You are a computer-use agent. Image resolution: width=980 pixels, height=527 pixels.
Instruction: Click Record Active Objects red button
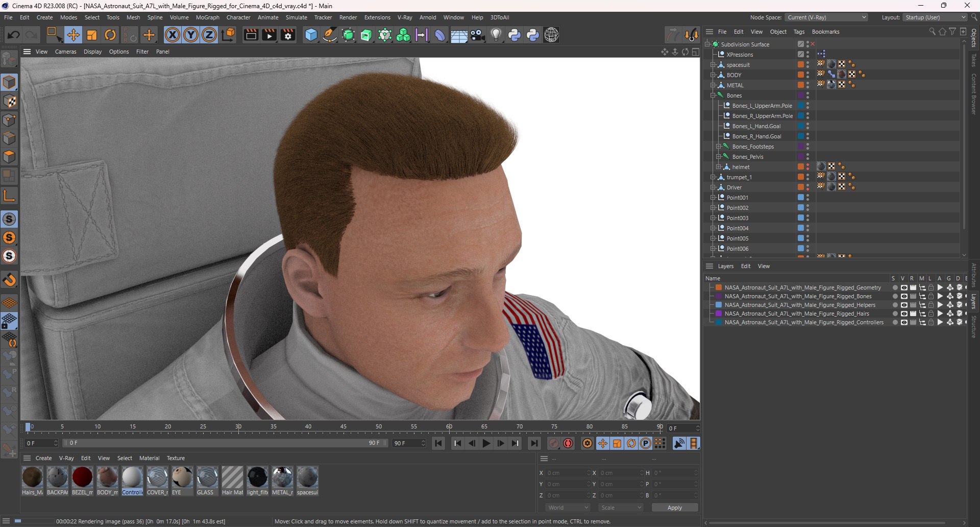pyautogui.click(x=553, y=443)
